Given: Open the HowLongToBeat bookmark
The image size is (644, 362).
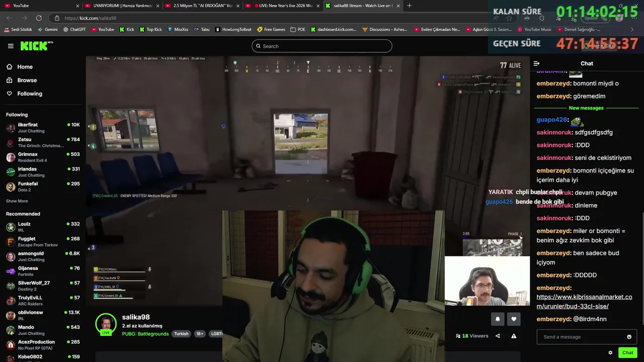Looking at the screenshot, I should click(x=233, y=29).
